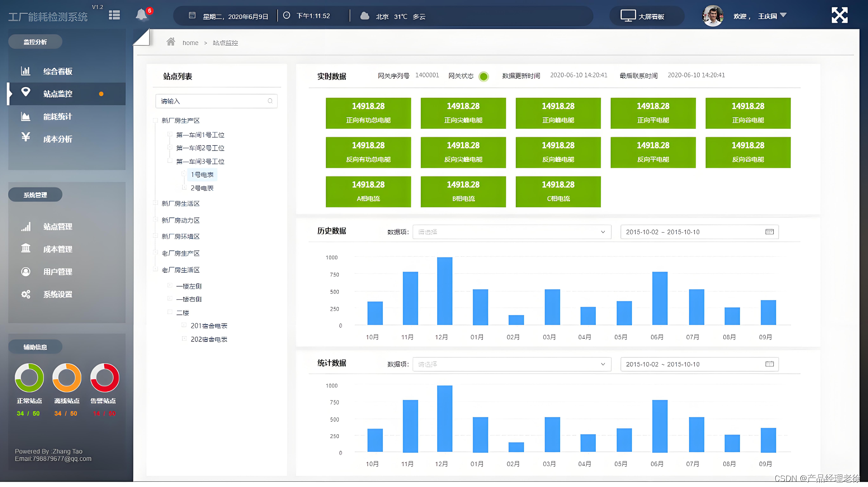Image resolution: width=868 pixels, height=487 pixels.
Task: Open the notification bell with 6 alerts
Action: (142, 15)
